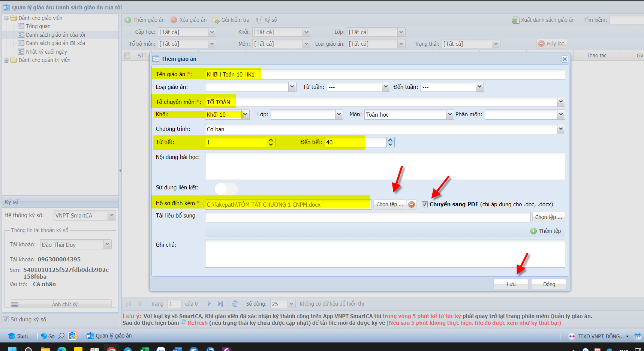The width and height of the screenshot is (644, 351).
Task: Click the Lưu button
Action: pos(511,284)
